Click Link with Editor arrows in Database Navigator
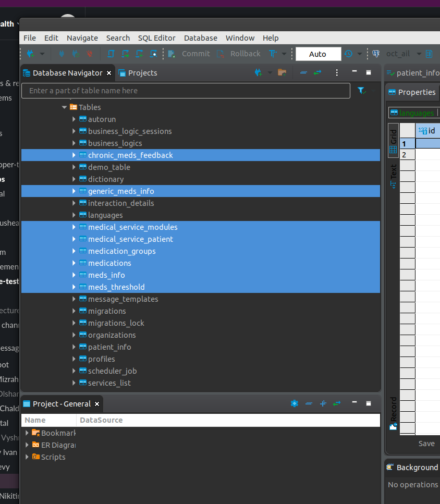440x504 pixels. coord(317,73)
